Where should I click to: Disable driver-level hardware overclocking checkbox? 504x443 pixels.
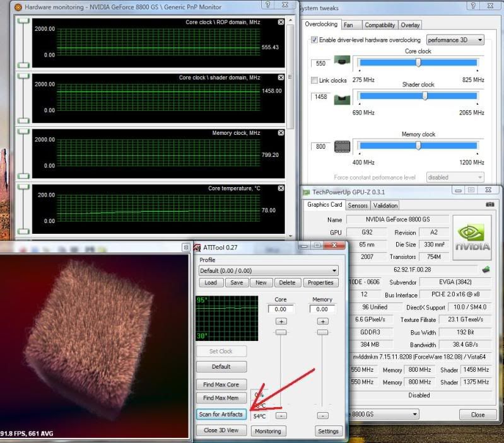(315, 40)
